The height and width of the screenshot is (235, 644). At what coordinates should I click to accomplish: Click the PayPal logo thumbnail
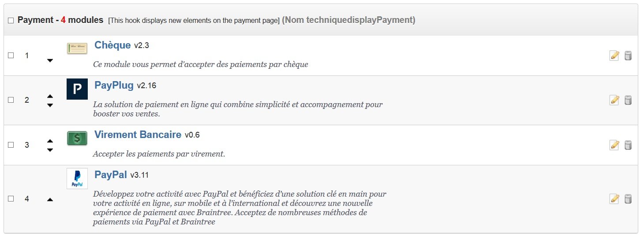click(77, 179)
